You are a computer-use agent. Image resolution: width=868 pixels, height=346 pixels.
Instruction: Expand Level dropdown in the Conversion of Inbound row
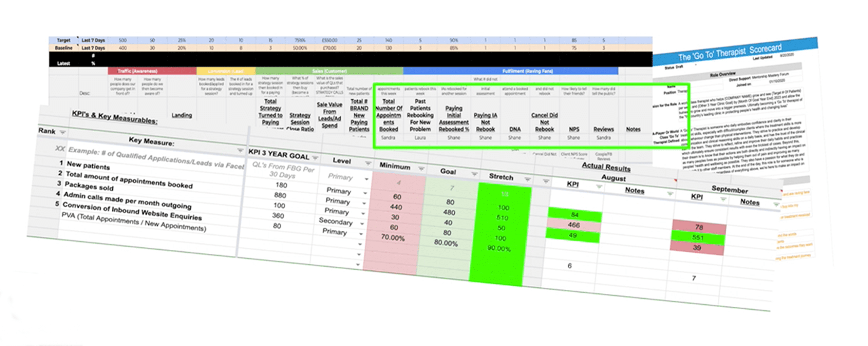[x=361, y=234]
